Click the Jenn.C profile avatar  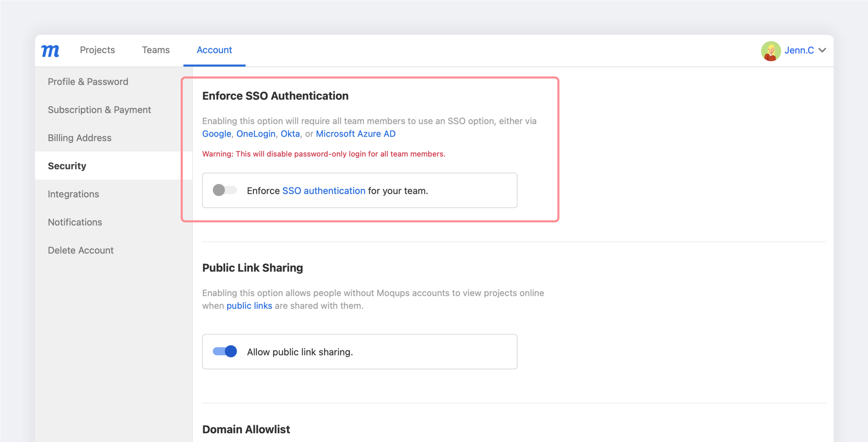click(x=770, y=51)
